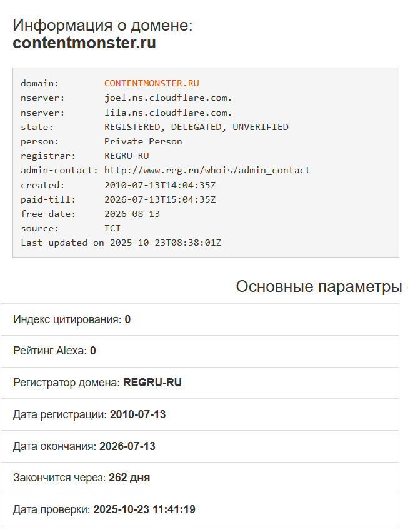Click the free-date value 2026-08-13
This screenshot has height=532, width=408.
(x=132, y=214)
